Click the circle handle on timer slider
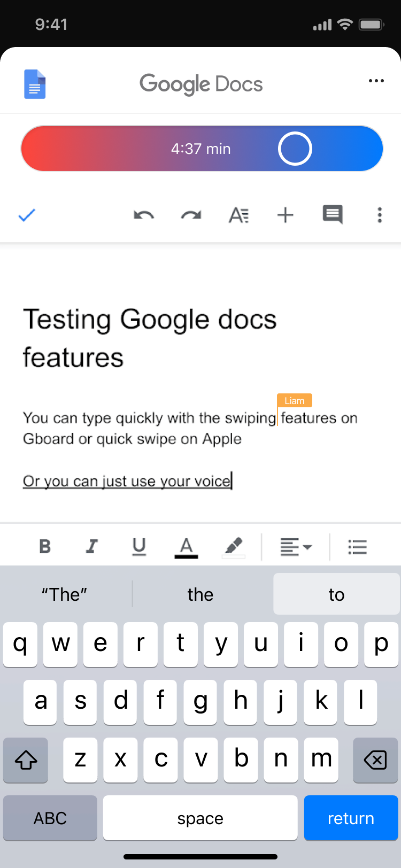 (x=295, y=149)
